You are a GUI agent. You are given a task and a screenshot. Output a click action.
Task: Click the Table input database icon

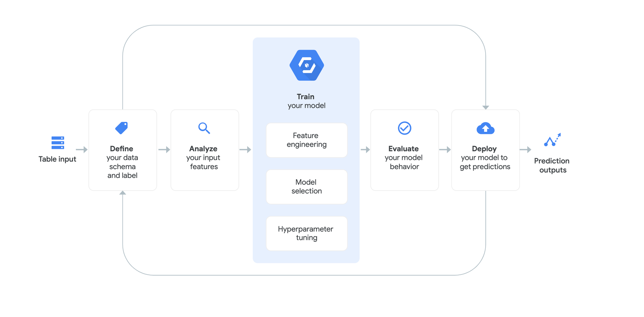click(58, 143)
